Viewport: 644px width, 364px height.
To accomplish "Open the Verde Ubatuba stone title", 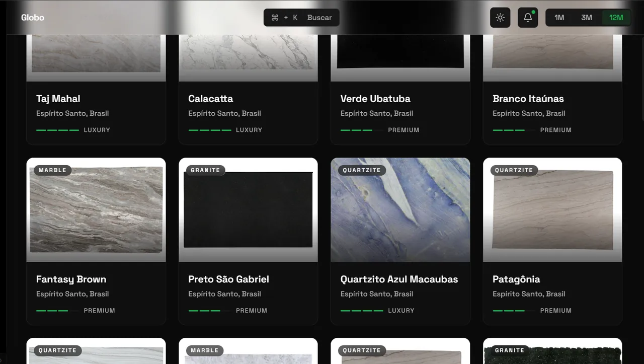I will [375, 99].
